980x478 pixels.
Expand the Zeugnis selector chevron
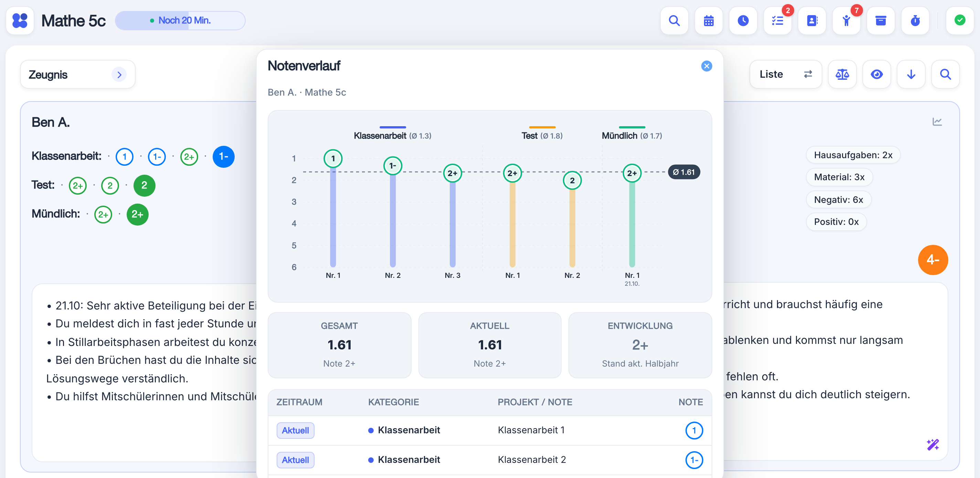[x=119, y=75]
